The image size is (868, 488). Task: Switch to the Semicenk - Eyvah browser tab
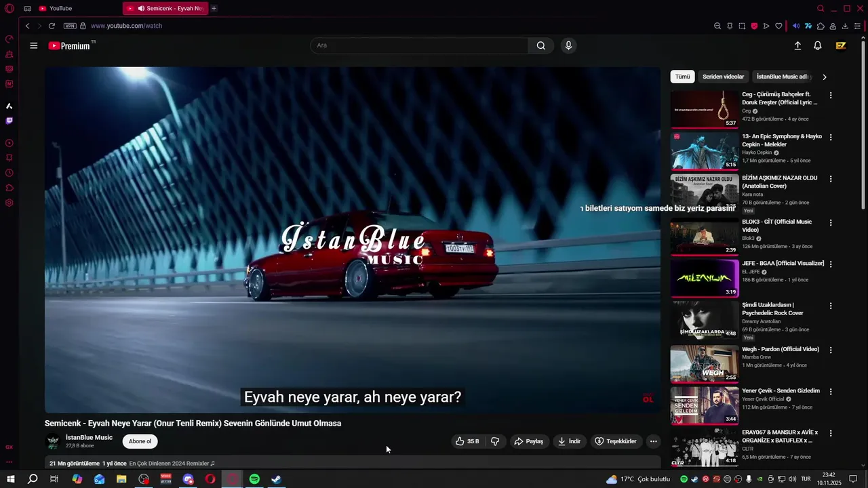pos(165,8)
